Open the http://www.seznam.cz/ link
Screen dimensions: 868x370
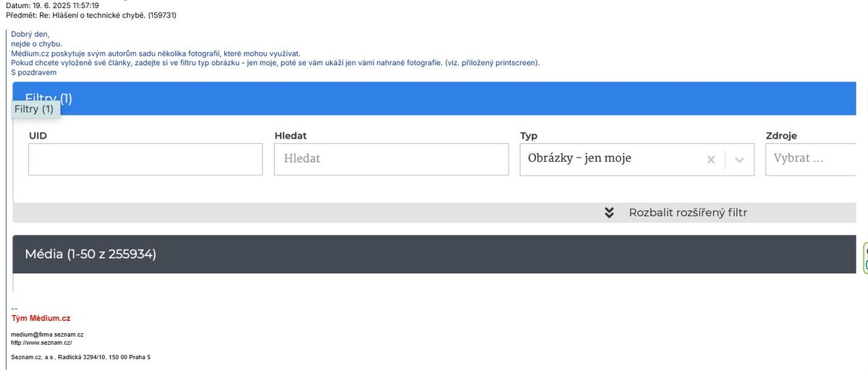click(41, 343)
